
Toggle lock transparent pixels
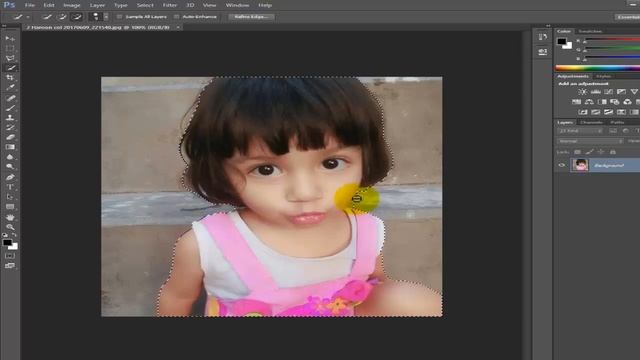tap(577, 152)
